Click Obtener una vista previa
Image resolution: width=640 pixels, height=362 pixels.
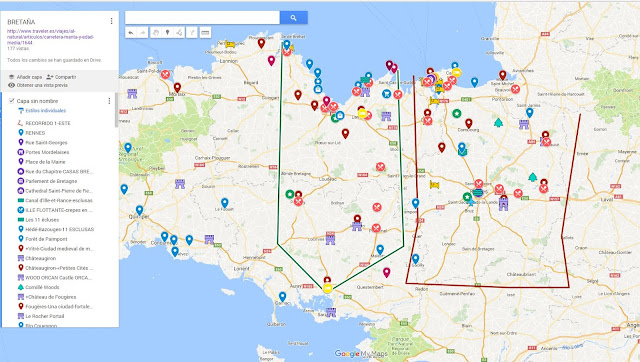coord(38,85)
